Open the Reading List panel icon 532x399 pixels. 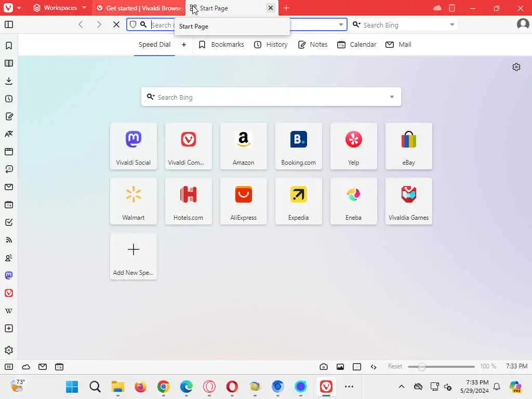(9, 63)
